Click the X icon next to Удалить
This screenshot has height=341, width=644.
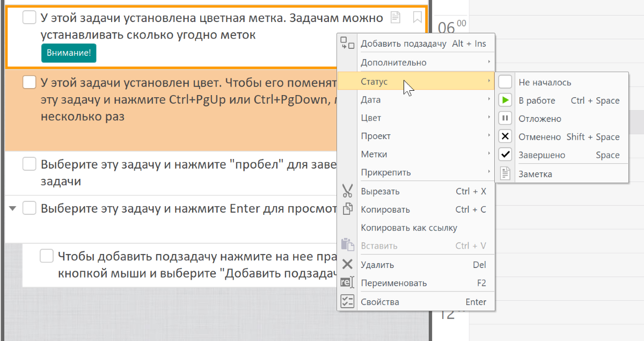point(347,264)
